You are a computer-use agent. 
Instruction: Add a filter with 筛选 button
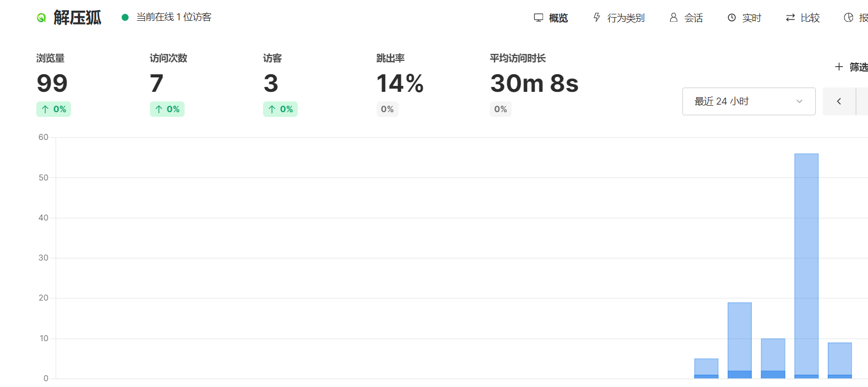tap(851, 67)
